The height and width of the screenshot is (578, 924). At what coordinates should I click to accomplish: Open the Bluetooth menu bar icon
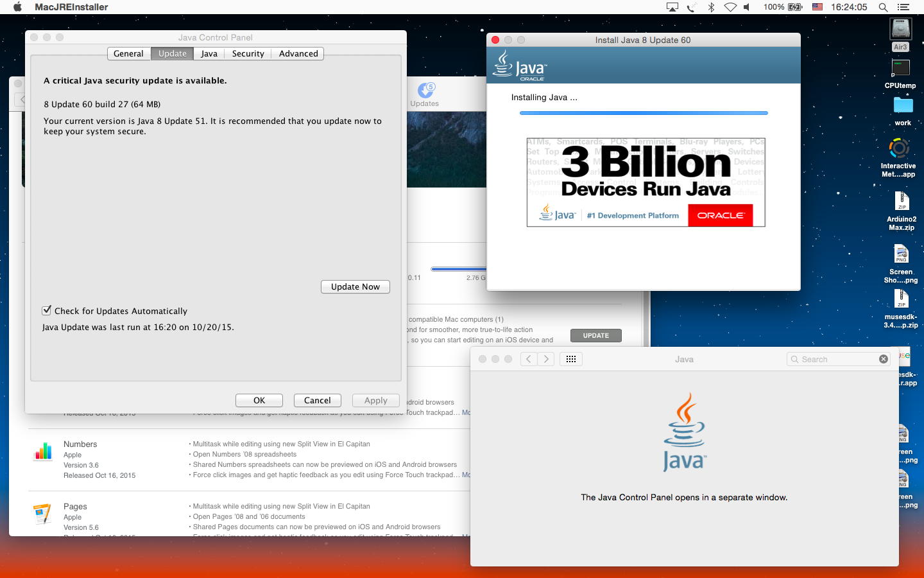coord(711,7)
